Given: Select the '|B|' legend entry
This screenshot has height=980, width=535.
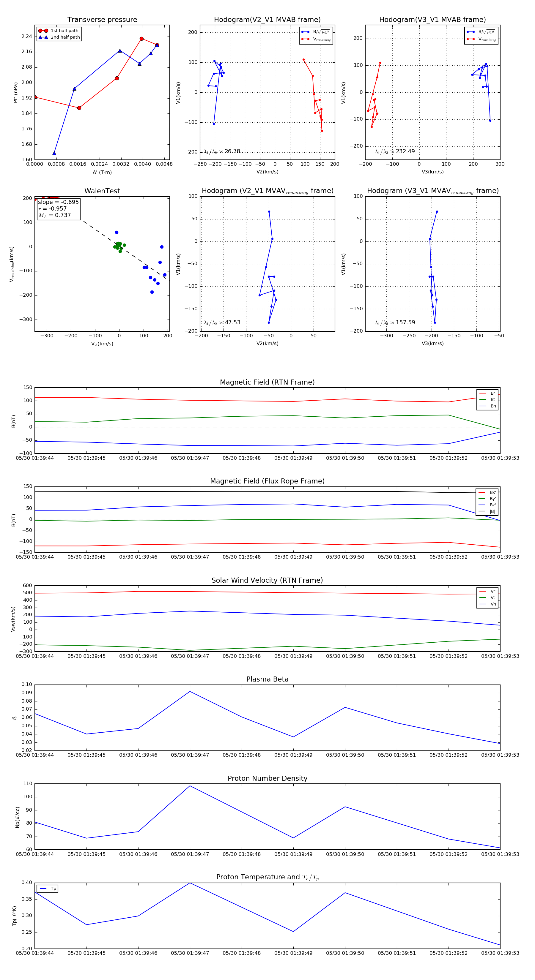Looking at the screenshot, I should (487, 512).
